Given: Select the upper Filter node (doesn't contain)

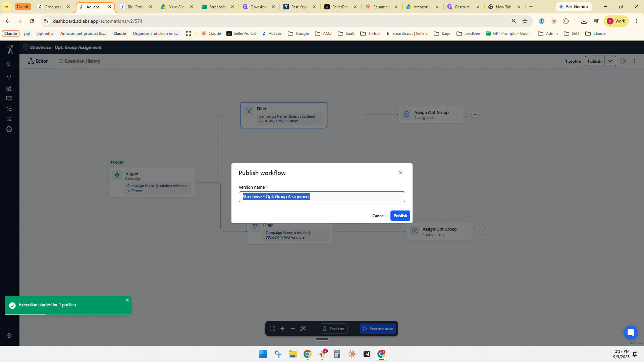Looking at the screenshot, I should click(x=283, y=115).
